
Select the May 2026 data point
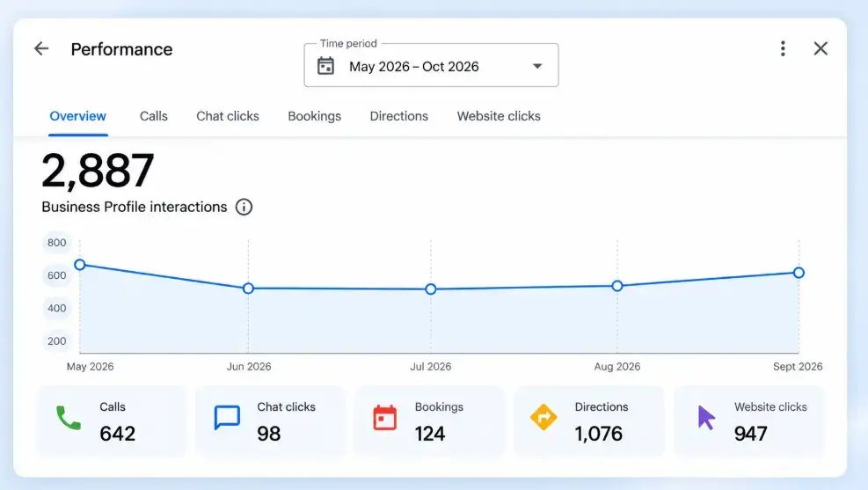[x=80, y=265]
